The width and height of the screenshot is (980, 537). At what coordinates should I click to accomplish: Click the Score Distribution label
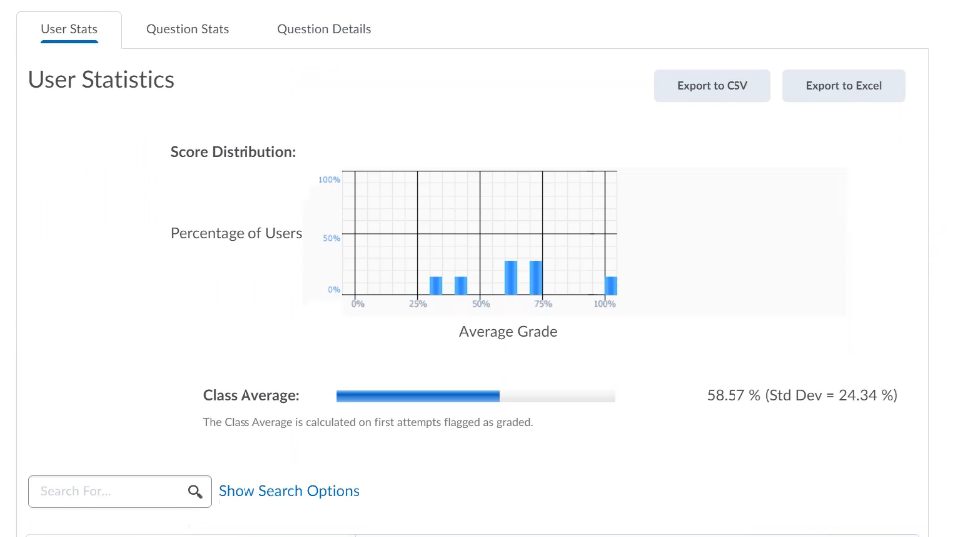point(233,152)
